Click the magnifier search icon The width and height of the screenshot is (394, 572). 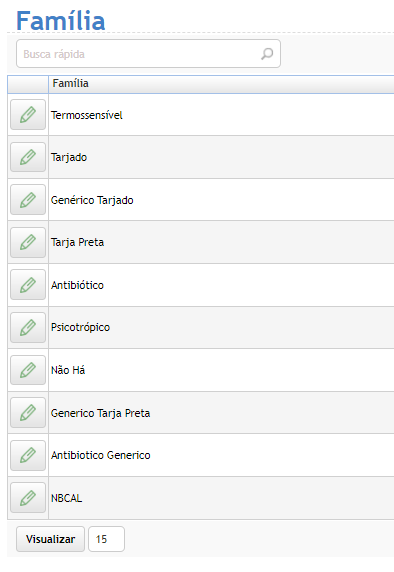click(267, 54)
